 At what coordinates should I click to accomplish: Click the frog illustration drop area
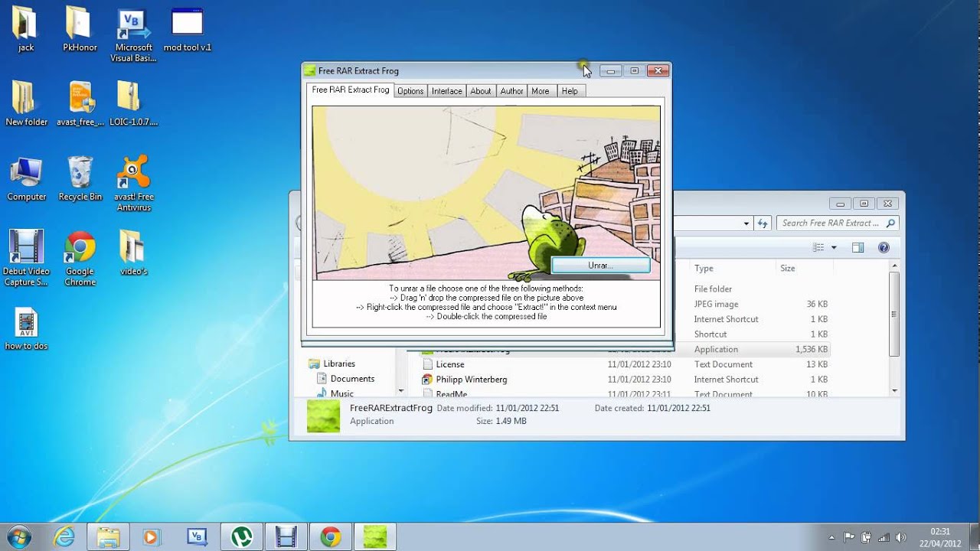(485, 192)
